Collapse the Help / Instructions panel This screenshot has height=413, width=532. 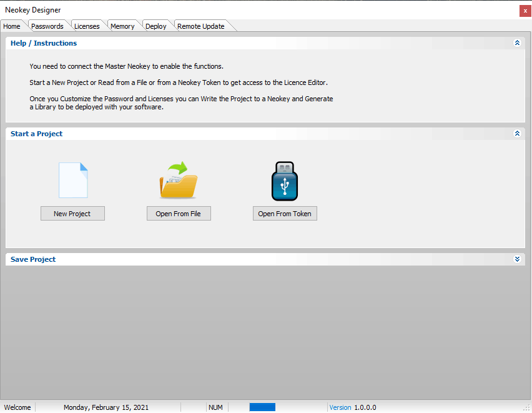[516, 43]
